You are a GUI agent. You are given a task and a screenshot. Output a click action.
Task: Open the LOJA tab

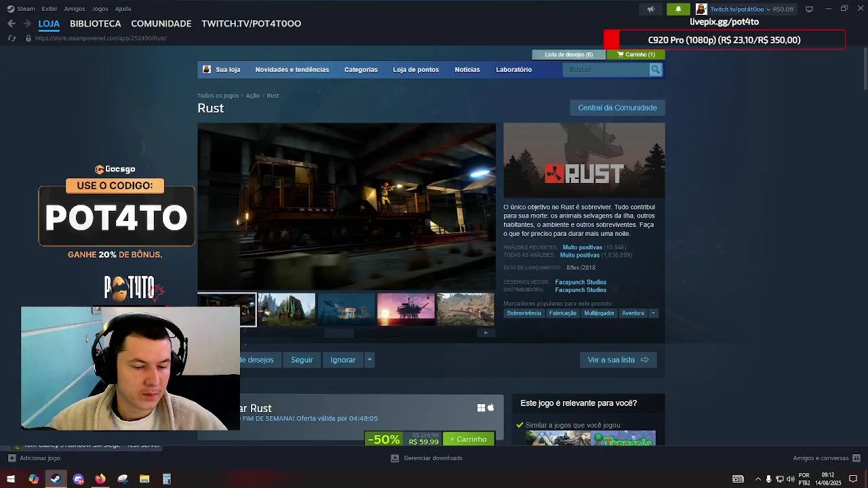coord(49,23)
